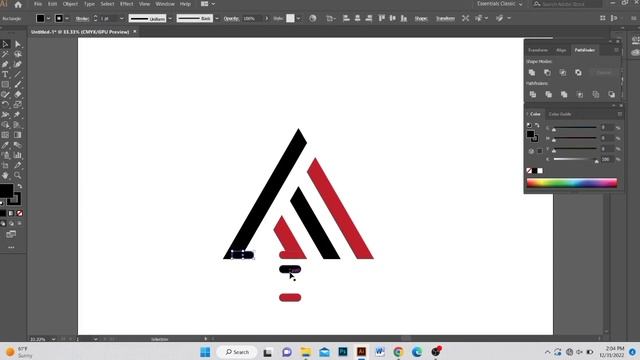Switch to the Transform tab
This screenshot has width=640, height=360.
(538, 50)
